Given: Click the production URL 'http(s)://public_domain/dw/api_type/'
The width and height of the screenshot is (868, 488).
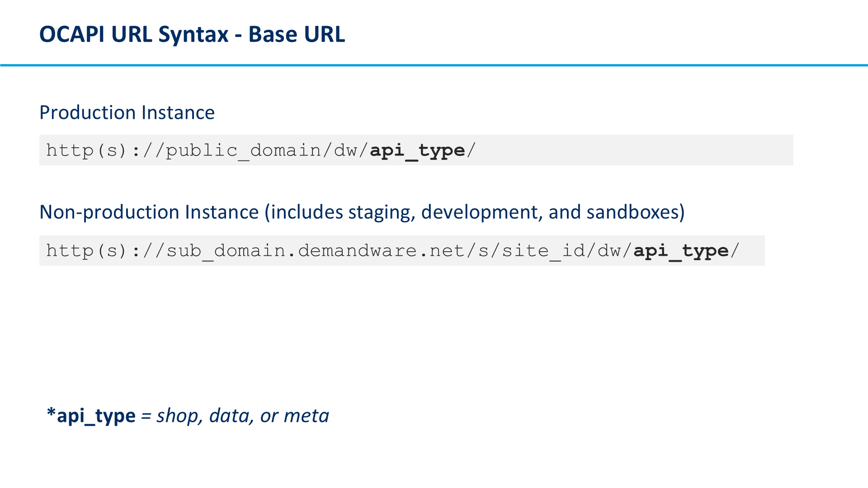Looking at the screenshot, I should tap(261, 150).
